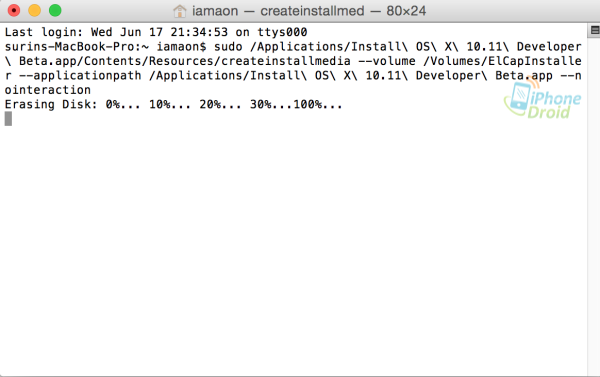Click the "createinstallmedia" text in command
Screen dimensions: 600x377
[285, 61]
